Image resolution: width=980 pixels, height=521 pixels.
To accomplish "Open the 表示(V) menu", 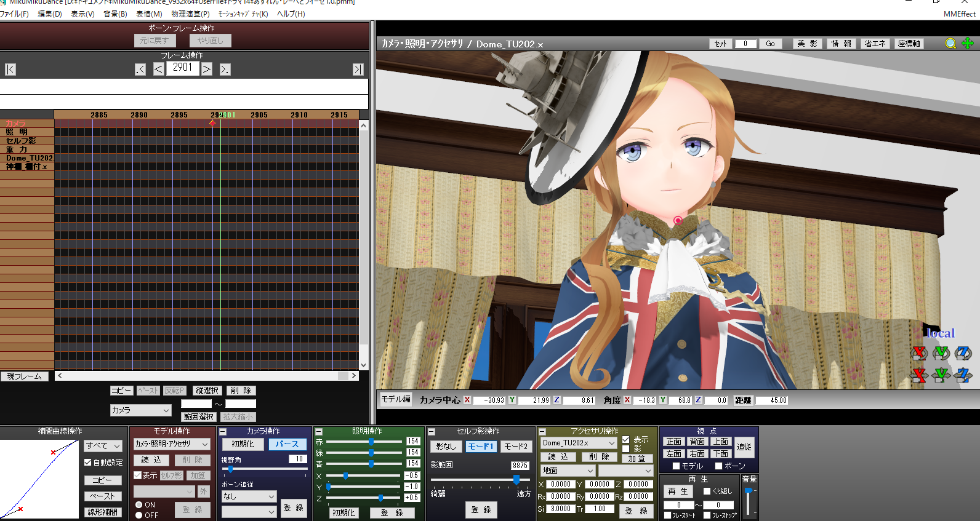I will pyautogui.click(x=82, y=14).
